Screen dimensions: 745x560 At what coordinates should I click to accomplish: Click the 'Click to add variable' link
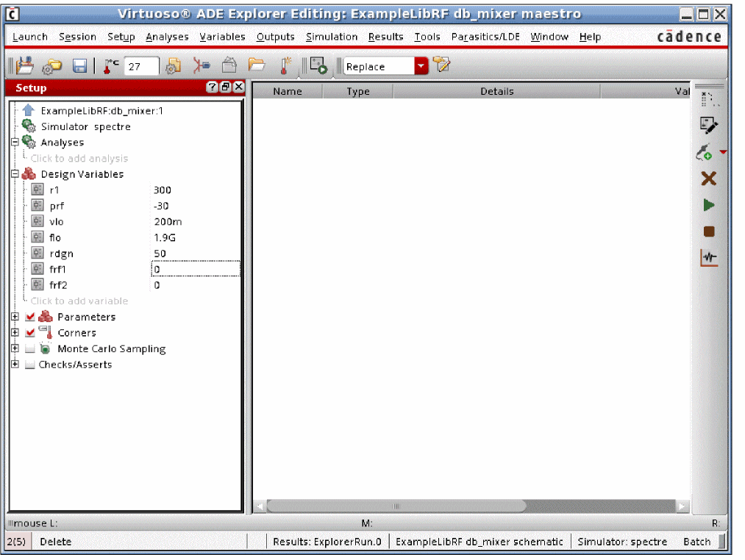[79, 301]
